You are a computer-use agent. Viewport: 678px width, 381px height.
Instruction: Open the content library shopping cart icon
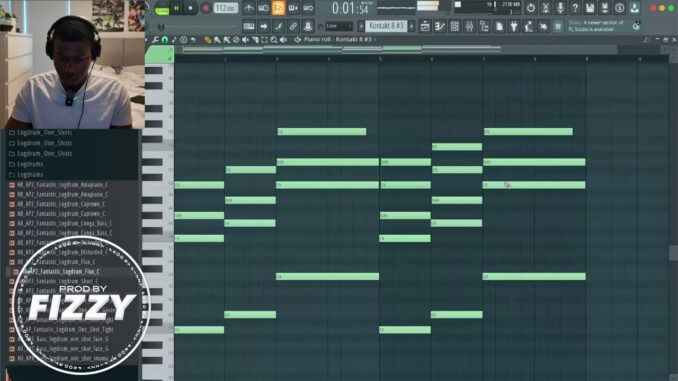558,26
